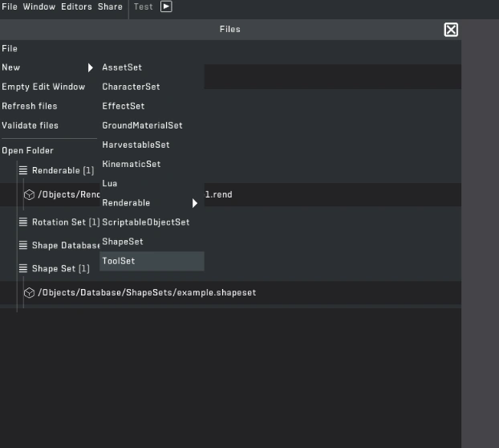499x448 pixels.
Task: Open example.shapeset file entry
Action: coord(147,293)
